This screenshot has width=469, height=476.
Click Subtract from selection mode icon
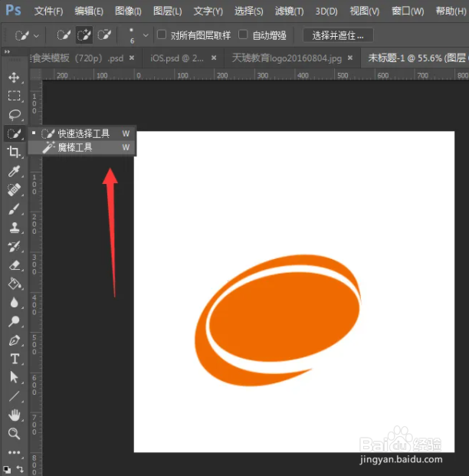104,35
